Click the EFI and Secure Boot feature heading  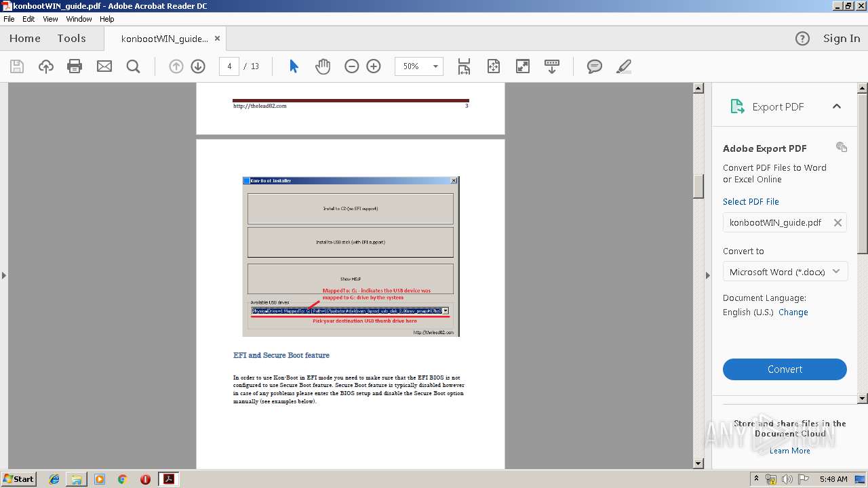coord(281,355)
